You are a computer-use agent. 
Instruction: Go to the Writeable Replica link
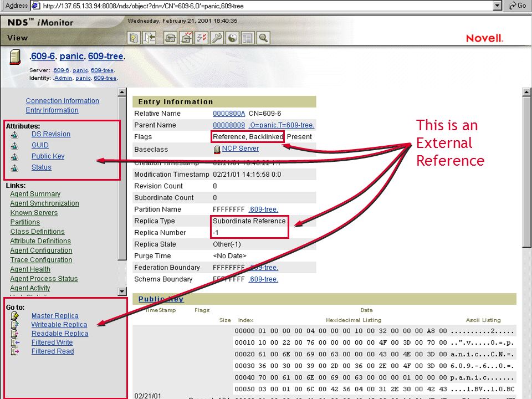(59, 325)
